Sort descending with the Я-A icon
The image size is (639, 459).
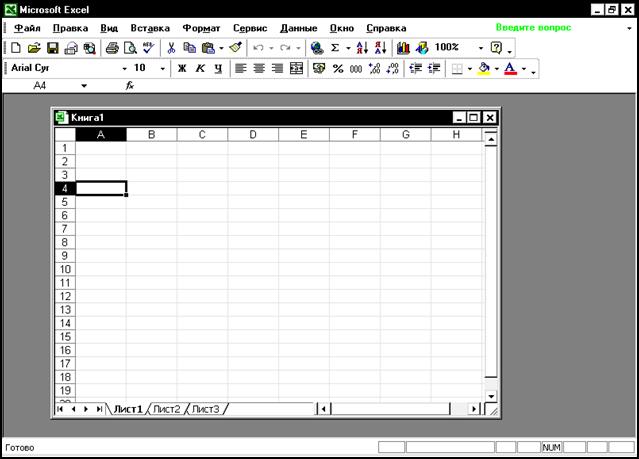coord(380,48)
